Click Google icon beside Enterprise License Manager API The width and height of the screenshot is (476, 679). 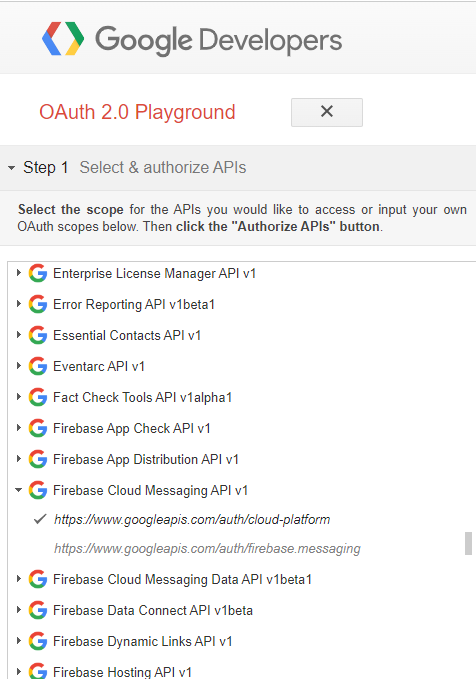(x=38, y=273)
